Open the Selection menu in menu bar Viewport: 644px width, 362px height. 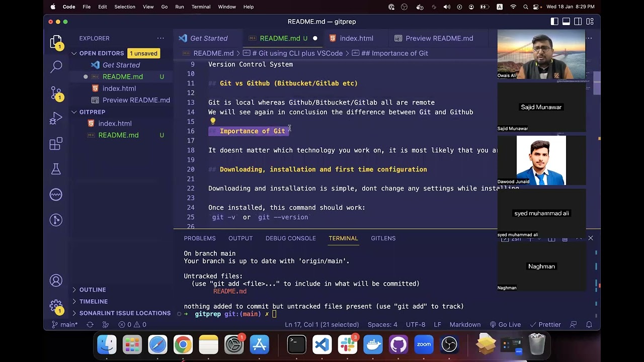click(x=125, y=7)
